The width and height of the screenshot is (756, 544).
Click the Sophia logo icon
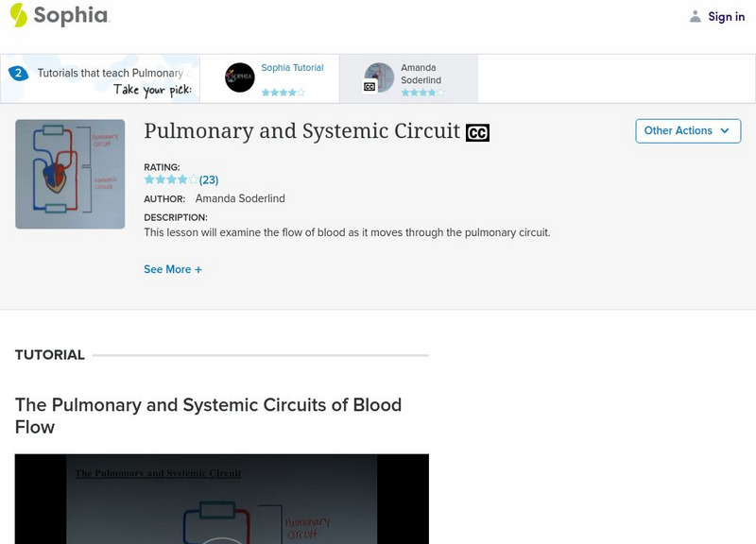point(19,15)
